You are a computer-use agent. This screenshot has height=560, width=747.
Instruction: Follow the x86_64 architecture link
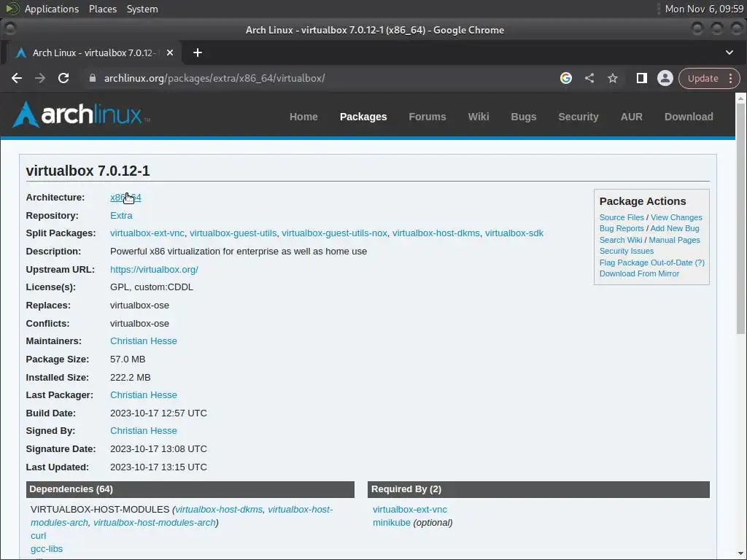(125, 197)
